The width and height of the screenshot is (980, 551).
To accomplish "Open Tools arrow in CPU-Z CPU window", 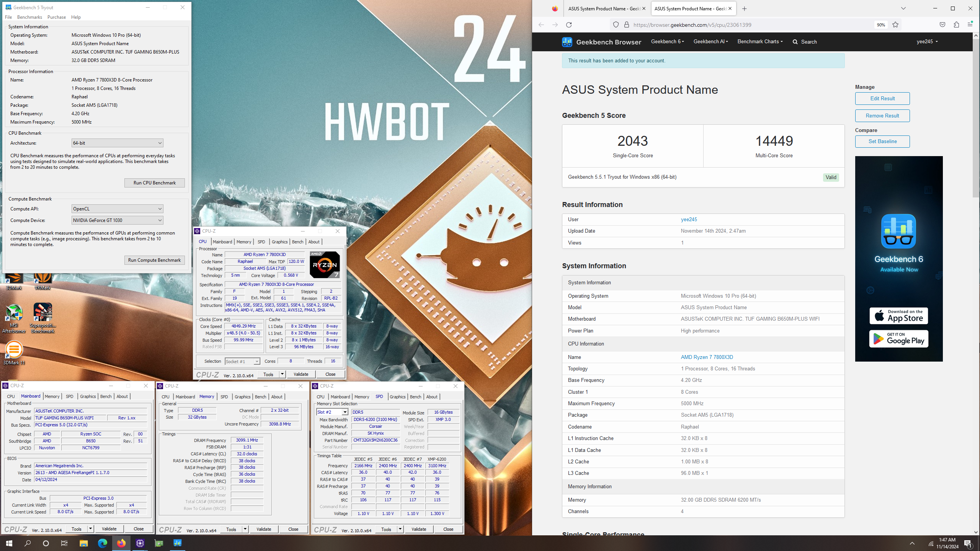I will (282, 374).
